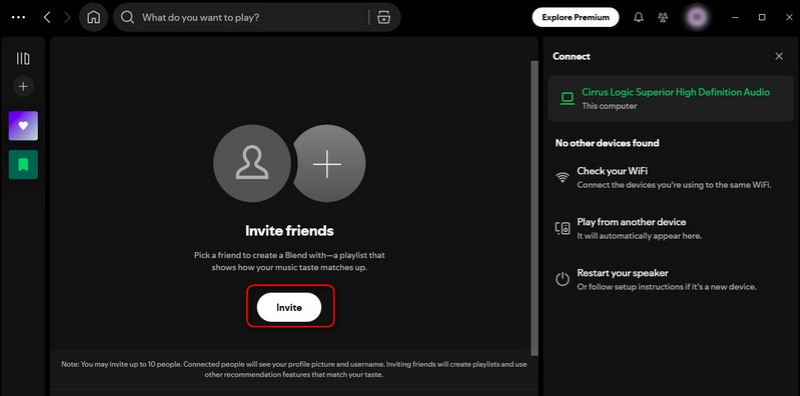The image size is (800, 396).
Task: Click the user silhouette circle
Action: 252,164
